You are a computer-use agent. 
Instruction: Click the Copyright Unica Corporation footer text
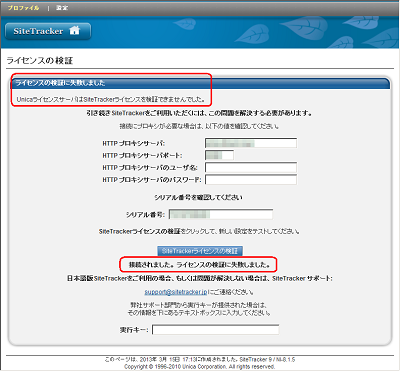coord(200,366)
